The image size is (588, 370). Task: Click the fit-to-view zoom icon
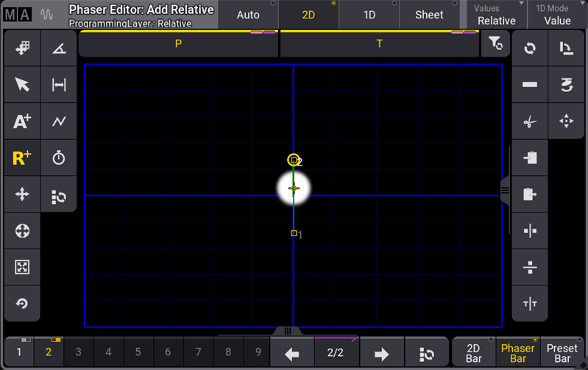tap(22, 268)
